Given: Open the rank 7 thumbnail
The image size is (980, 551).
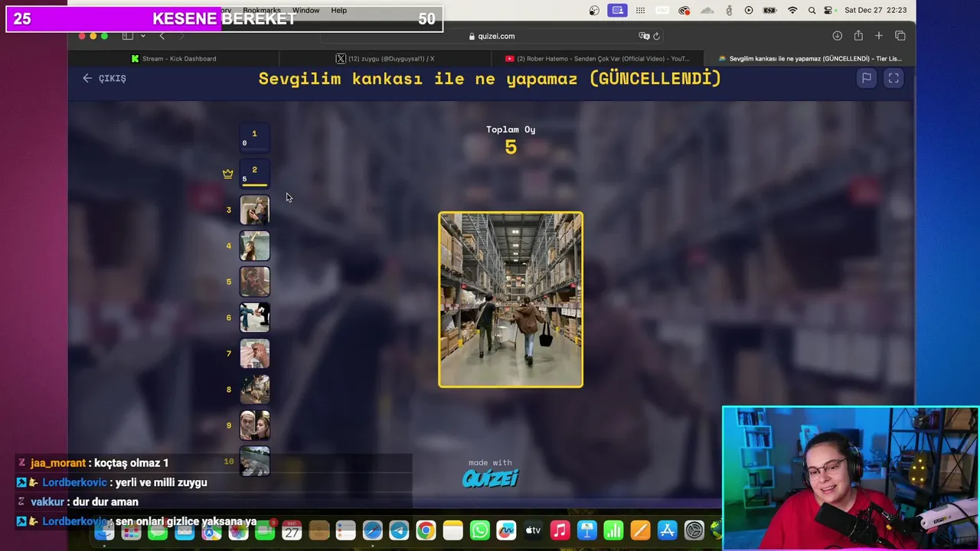Looking at the screenshot, I should tap(255, 354).
